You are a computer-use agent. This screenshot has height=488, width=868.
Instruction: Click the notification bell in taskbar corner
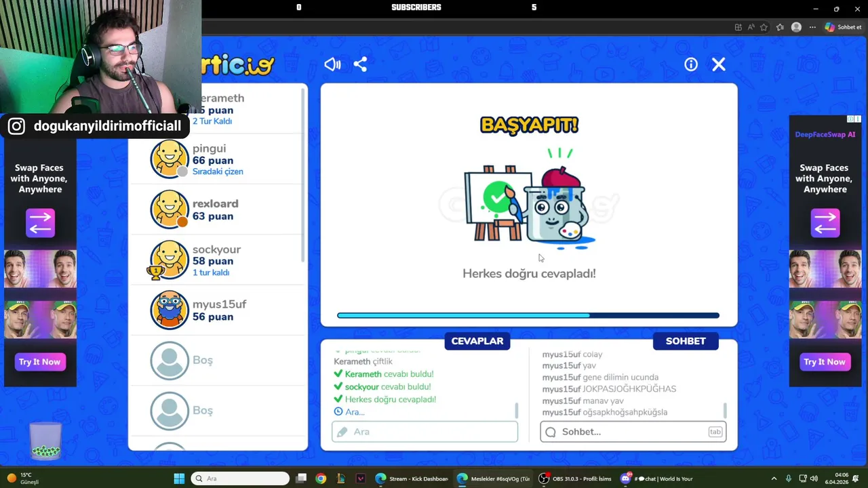tap(856, 479)
